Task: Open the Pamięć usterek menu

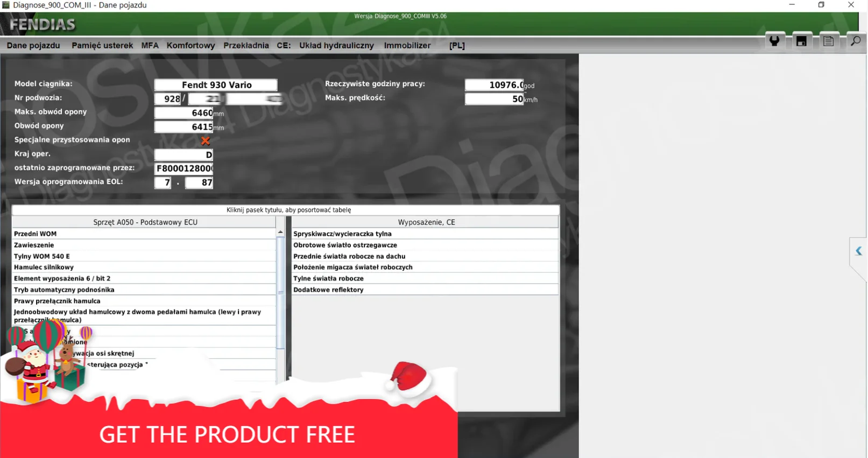Action: point(102,46)
